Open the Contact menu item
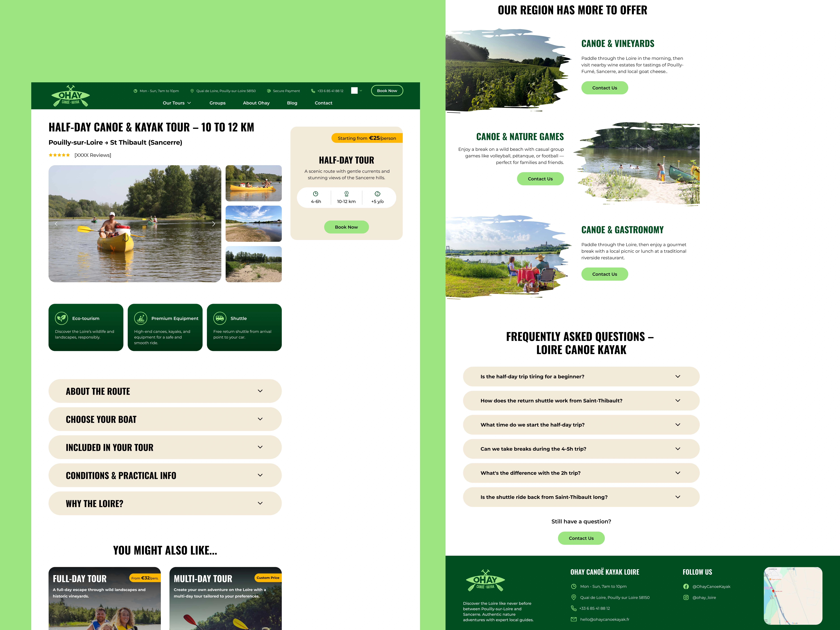Image resolution: width=840 pixels, height=630 pixels. pyautogui.click(x=324, y=103)
